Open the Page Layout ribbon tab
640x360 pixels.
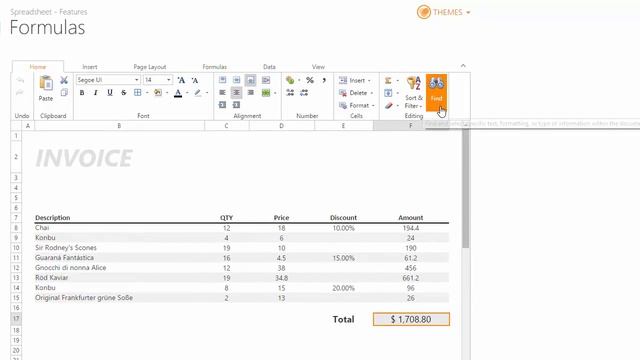tap(150, 67)
